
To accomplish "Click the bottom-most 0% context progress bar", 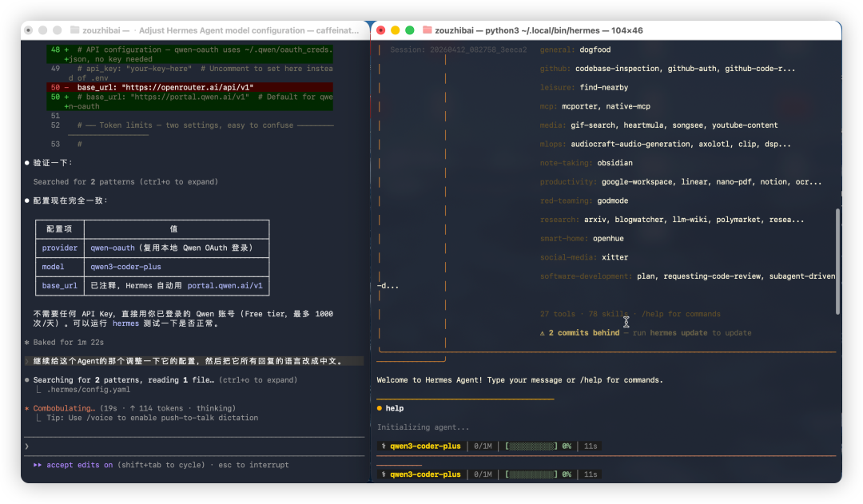I will coord(531,474).
